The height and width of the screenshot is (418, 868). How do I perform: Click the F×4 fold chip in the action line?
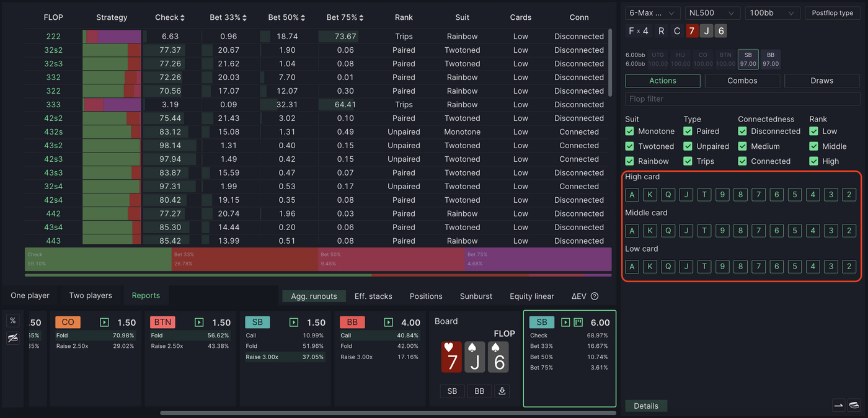(x=639, y=31)
